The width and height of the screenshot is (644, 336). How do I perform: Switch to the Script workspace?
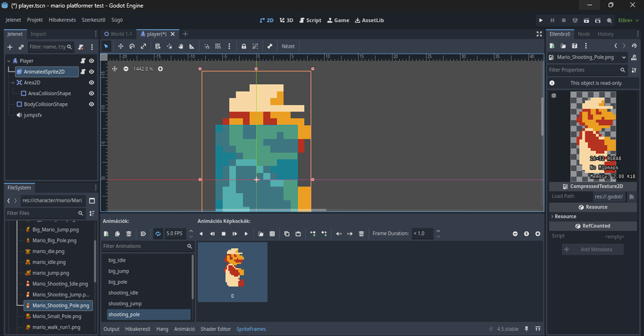309,20
